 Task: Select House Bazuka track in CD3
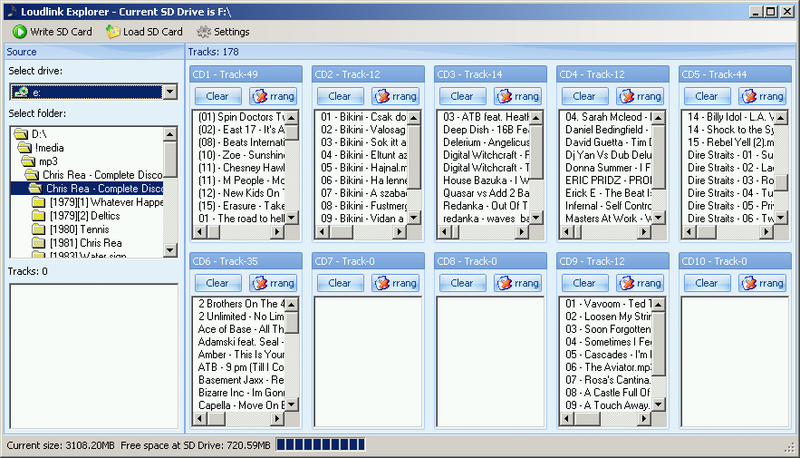coord(484,181)
